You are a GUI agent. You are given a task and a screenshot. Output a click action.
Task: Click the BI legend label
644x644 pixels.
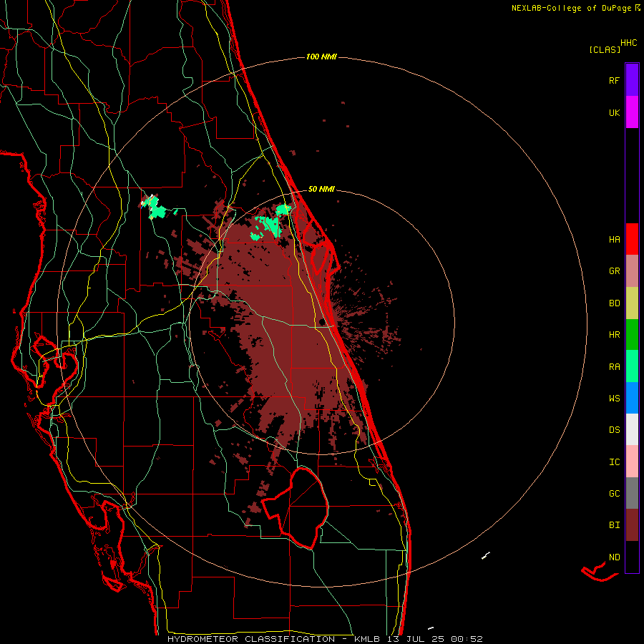pyautogui.click(x=614, y=525)
